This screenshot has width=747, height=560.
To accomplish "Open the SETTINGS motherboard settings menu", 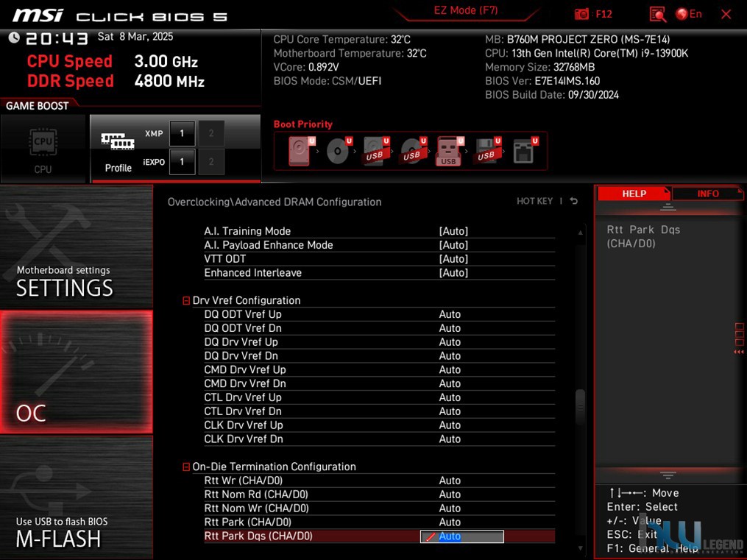I will (77, 247).
